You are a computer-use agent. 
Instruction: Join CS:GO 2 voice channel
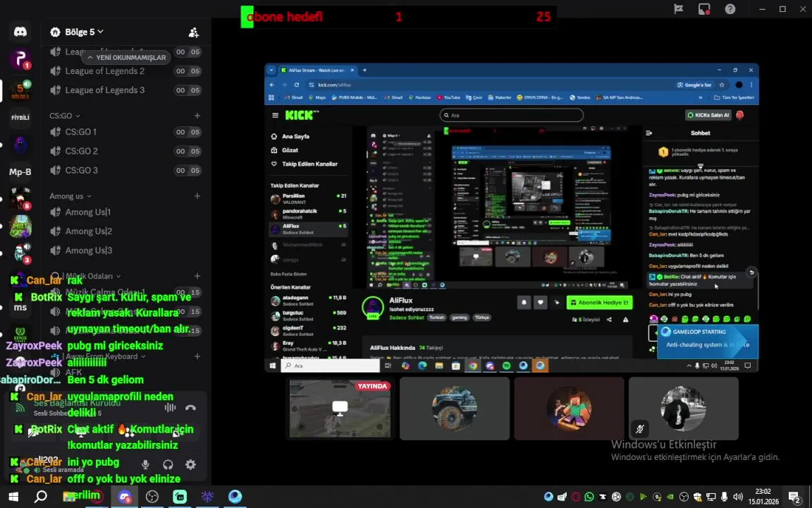click(x=125, y=152)
